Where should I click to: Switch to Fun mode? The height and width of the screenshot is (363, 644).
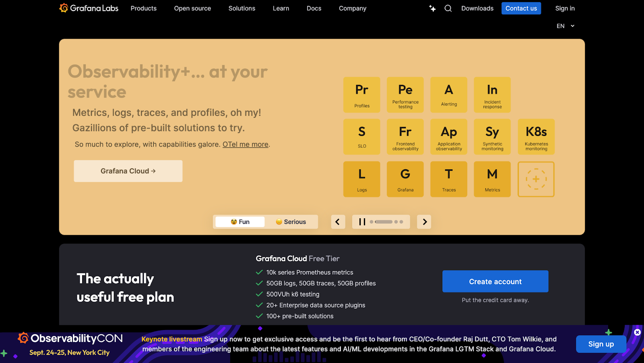pyautogui.click(x=240, y=222)
